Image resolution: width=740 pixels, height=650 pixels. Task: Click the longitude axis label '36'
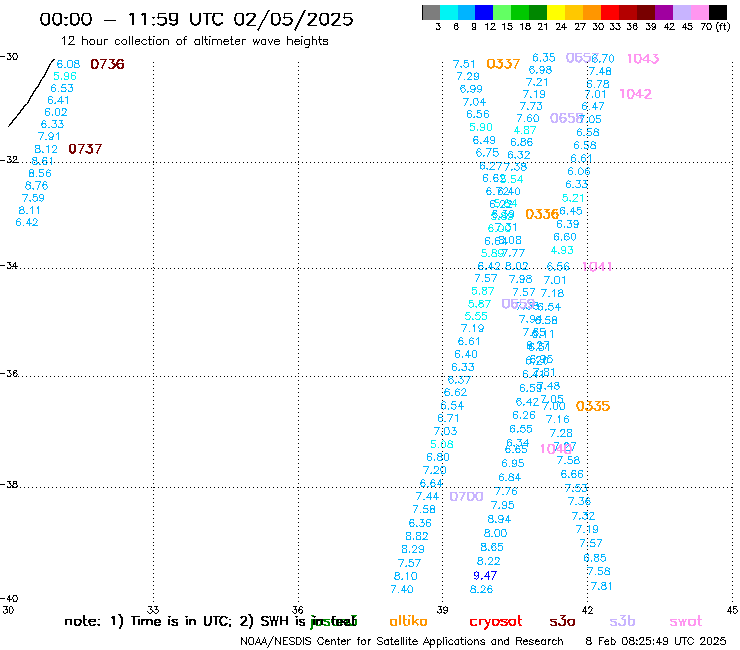[x=298, y=610]
